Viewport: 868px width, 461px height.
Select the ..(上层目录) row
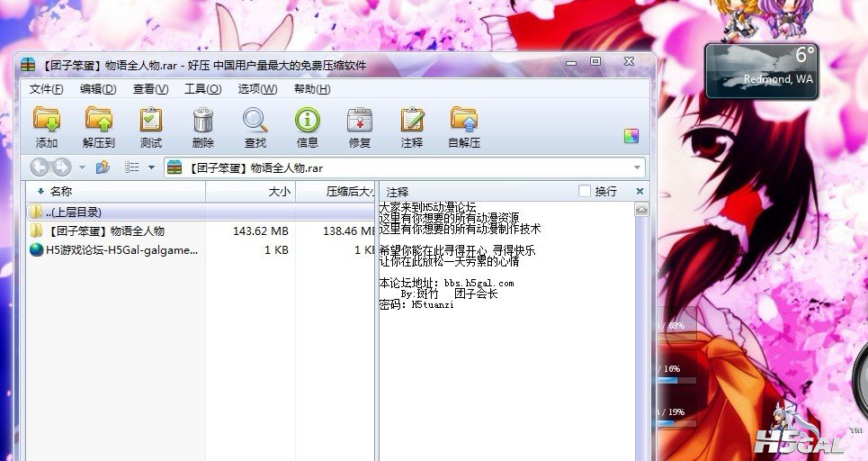click(x=201, y=212)
